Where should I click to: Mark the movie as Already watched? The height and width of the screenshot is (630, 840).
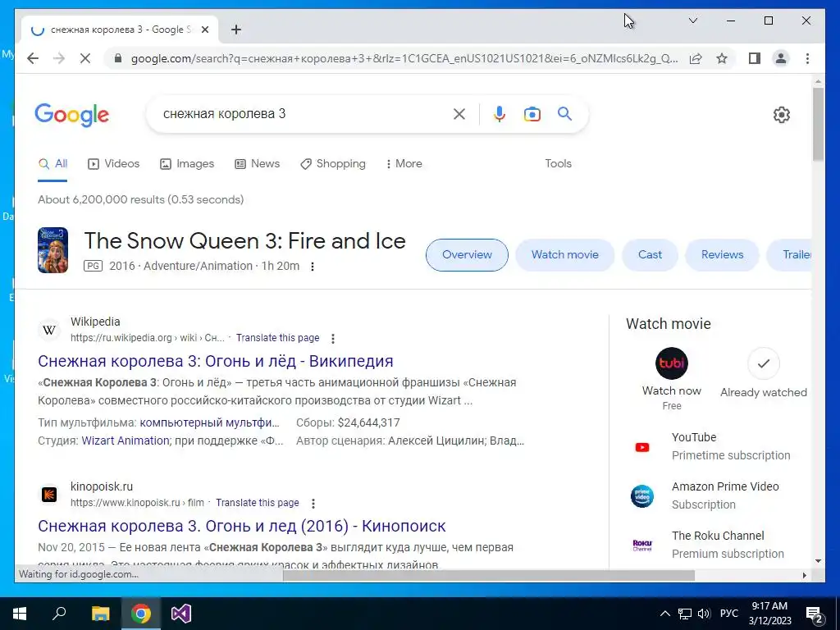pos(764,373)
